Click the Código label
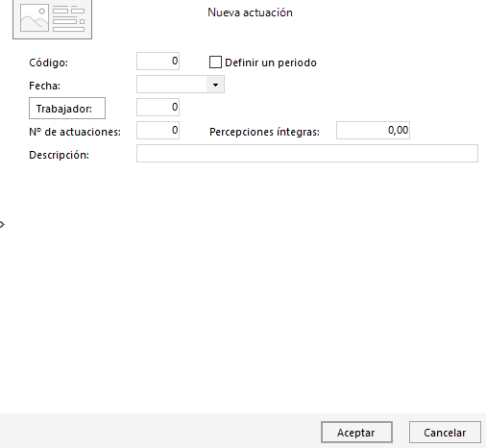The height and width of the screenshot is (448, 486). click(48, 62)
